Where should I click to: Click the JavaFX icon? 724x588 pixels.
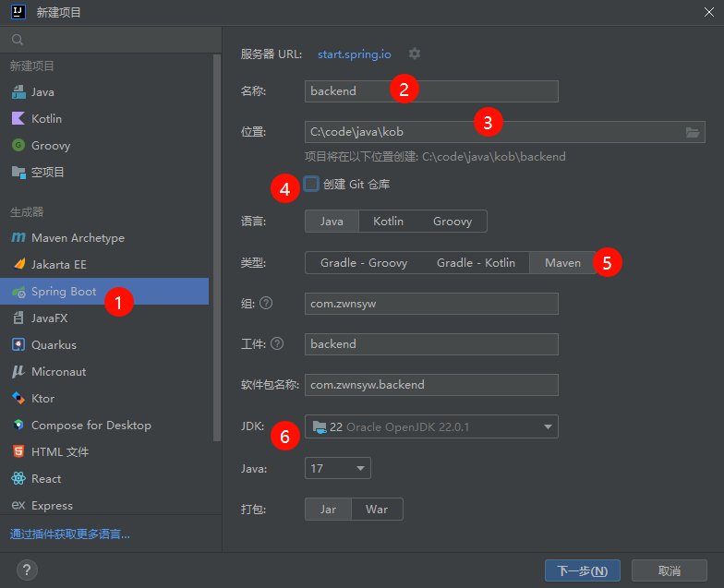click(x=18, y=318)
